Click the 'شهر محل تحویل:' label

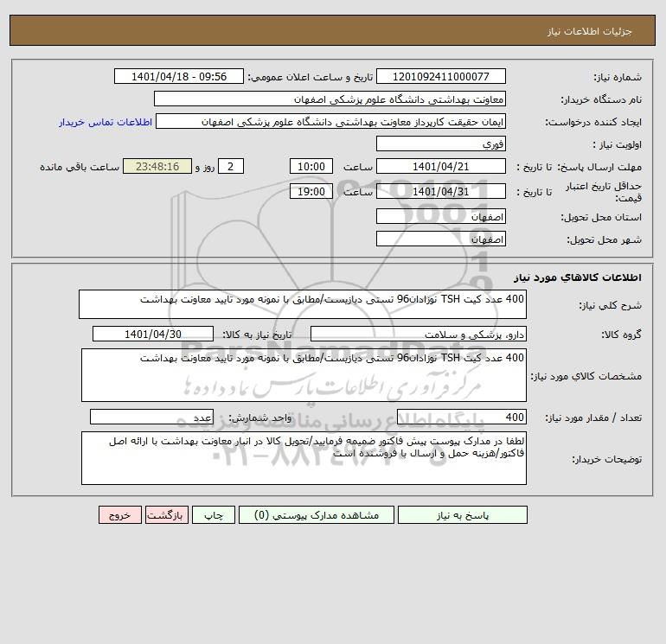click(604, 239)
